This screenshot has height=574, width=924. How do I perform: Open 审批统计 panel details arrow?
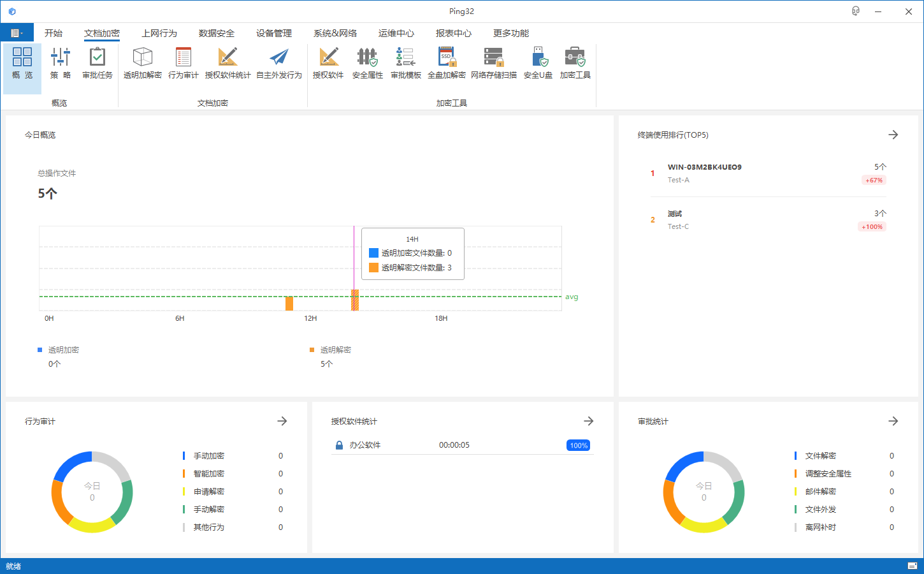[x=893, y=421]
